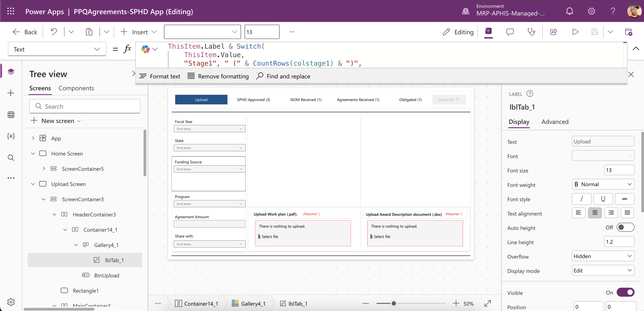Click the Preview app play icon

(x=575, y=32)
